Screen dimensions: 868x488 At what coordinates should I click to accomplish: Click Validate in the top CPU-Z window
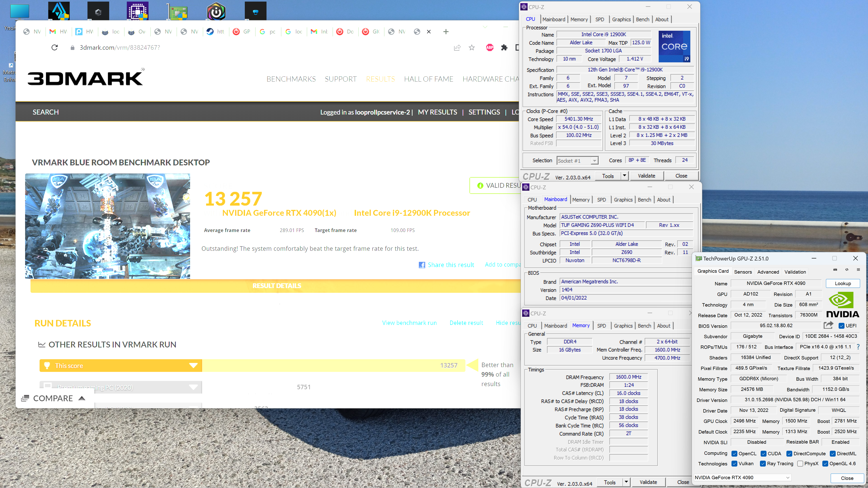(x=646, y=176)
